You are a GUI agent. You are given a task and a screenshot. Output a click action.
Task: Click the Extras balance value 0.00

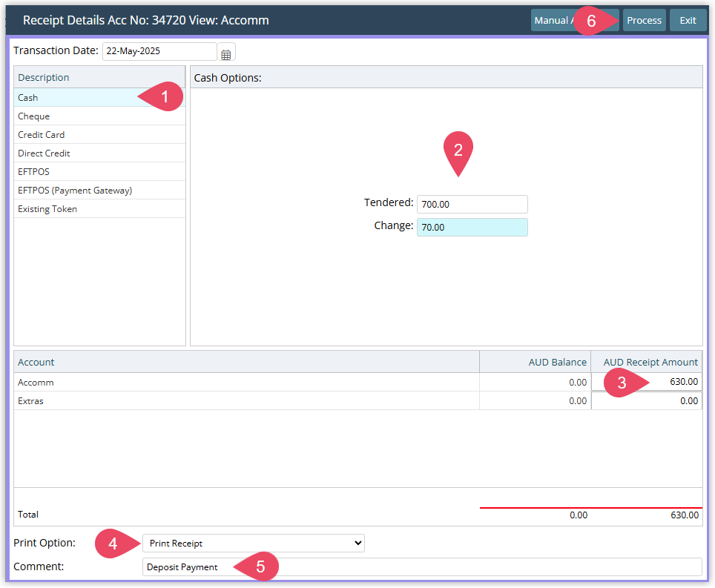click(x=578, y=401)
